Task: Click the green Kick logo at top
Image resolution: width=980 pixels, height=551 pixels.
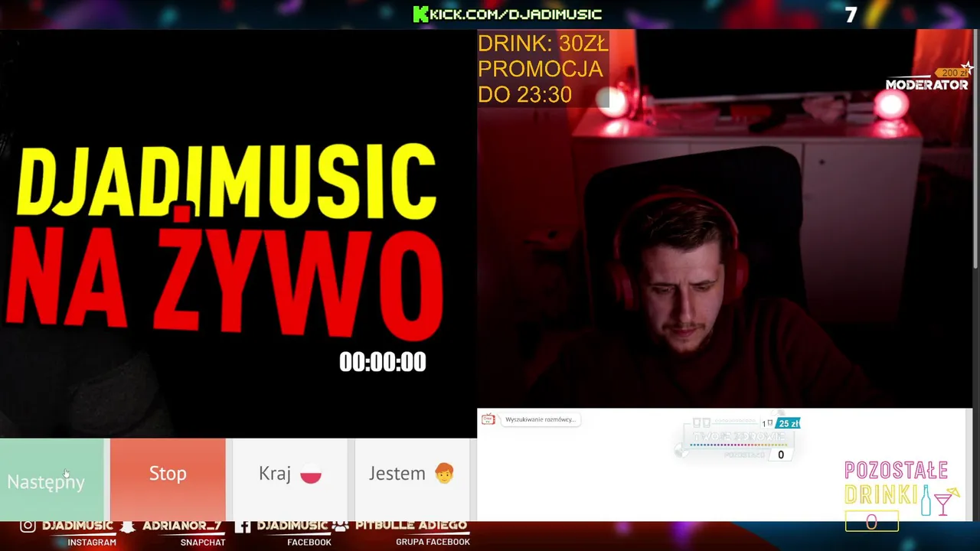Action: click(420, 14)
